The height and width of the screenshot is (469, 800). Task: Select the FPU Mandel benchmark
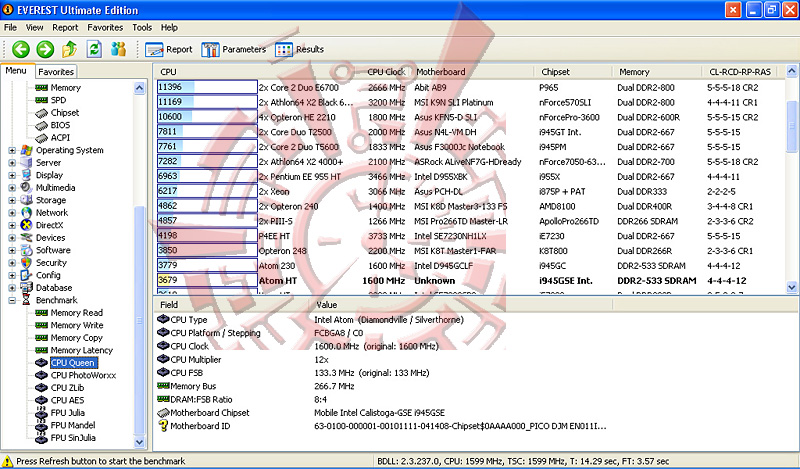[73, 425]
